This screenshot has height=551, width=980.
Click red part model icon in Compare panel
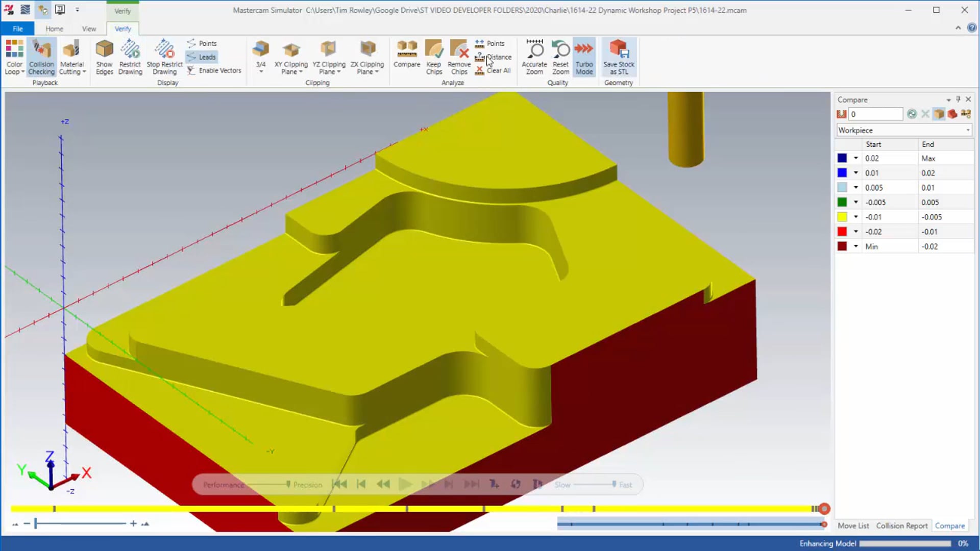tap(952, 114)
